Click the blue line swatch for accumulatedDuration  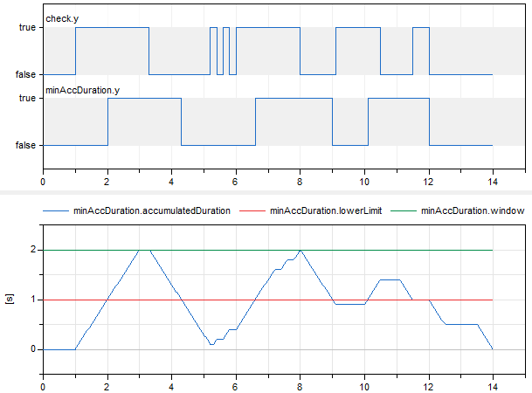point(55,210)
